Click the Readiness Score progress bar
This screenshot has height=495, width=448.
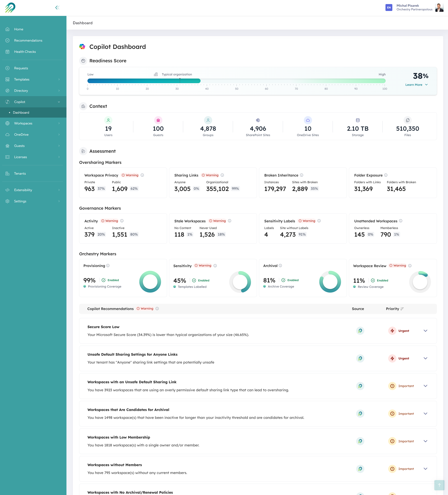(236, 81)
